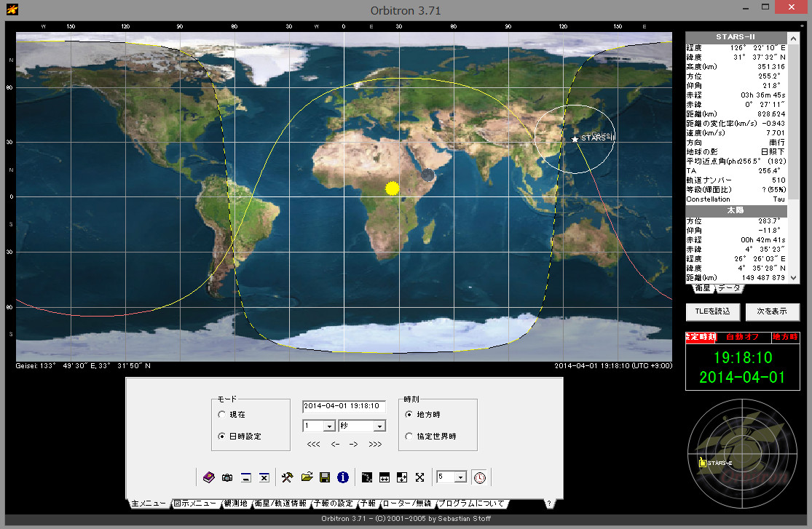Click the -> step forward time button
Screen dimensions: 812x529
pyautogui.click(x=354, y=444)
